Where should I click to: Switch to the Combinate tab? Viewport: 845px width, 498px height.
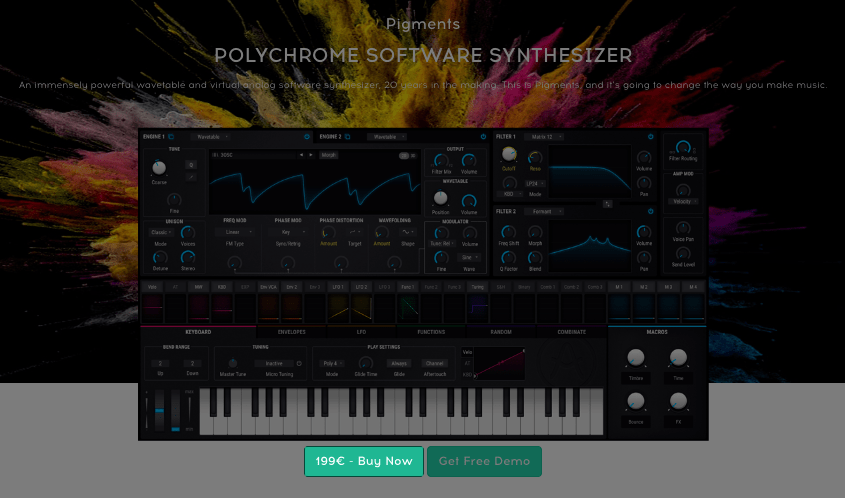[x=571, y=332]
